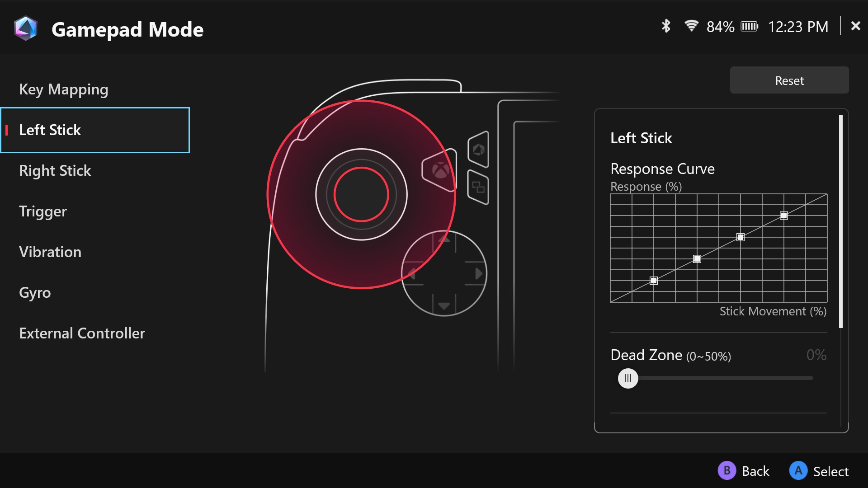Open the Trigger settings
Screen dimensions: 868x488
coord(42,211)
